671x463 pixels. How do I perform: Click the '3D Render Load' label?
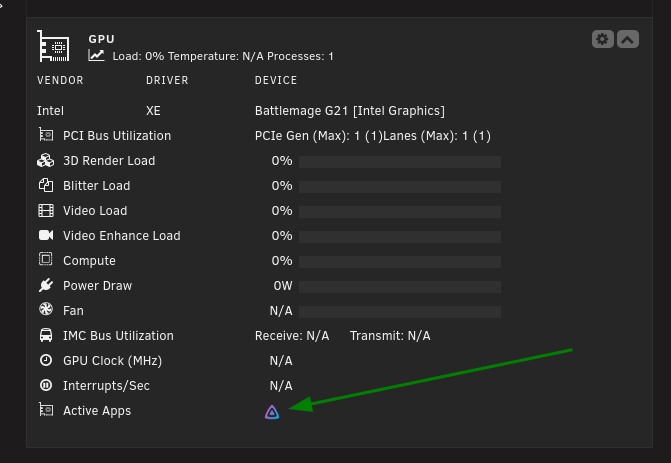(x=109, y=161)
